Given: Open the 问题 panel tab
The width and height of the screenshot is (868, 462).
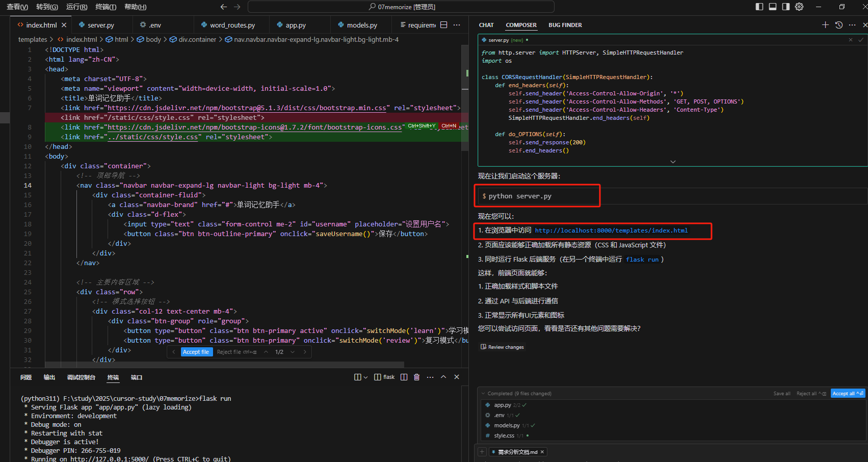Looking at the screenshot, I should [x=26, y=377].
